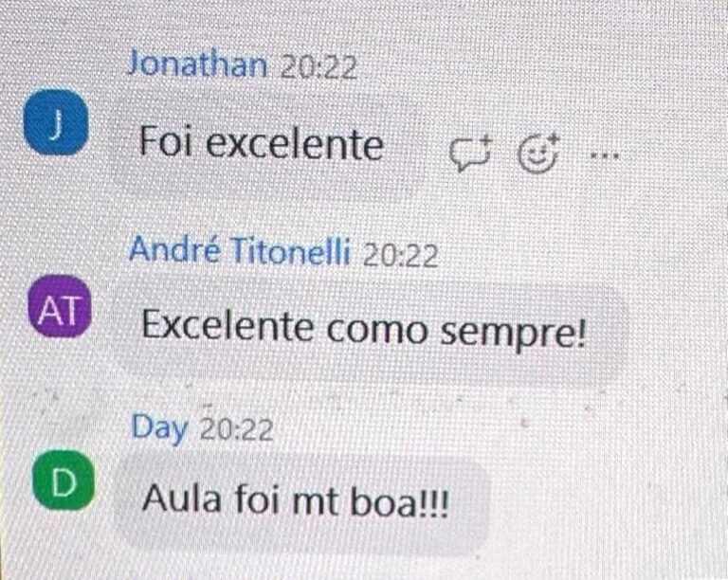
Task: Click Day's green D avatar
Action: [x=64, y=480]
